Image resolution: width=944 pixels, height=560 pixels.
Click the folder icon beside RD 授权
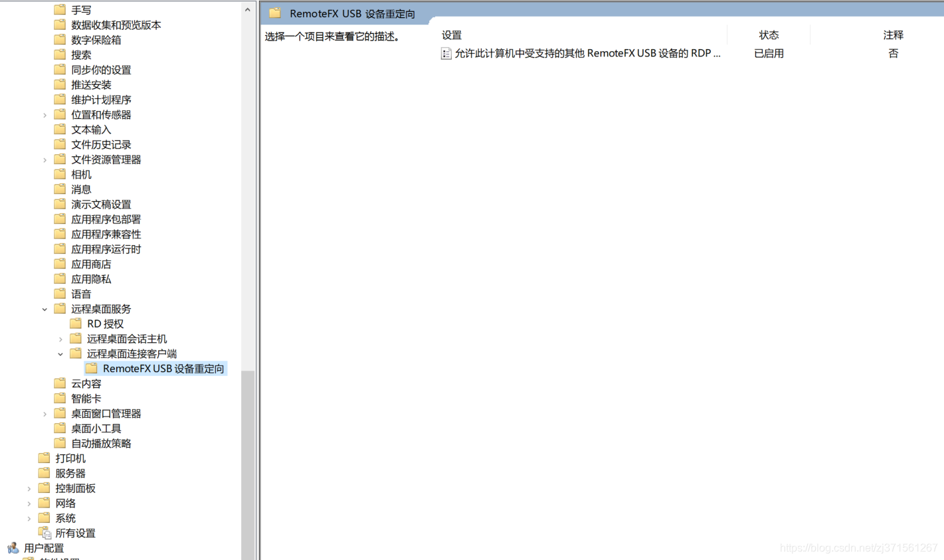coord(76,324)
